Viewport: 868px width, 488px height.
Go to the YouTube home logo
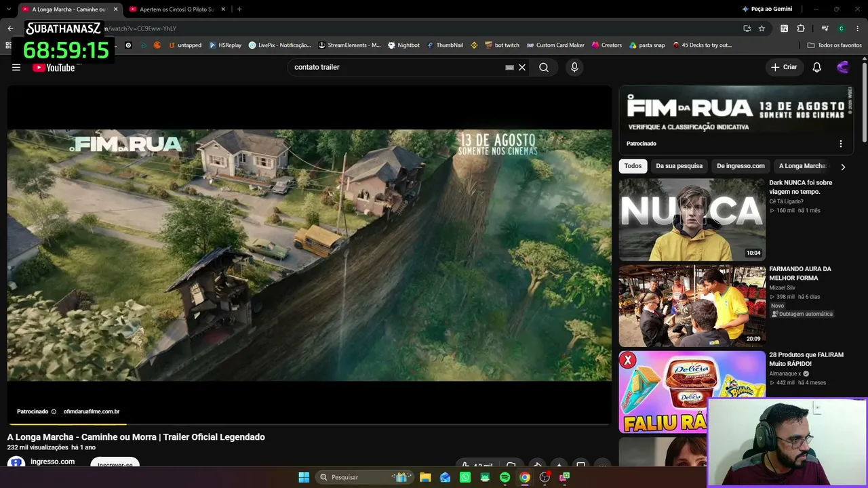coord(54,67)
